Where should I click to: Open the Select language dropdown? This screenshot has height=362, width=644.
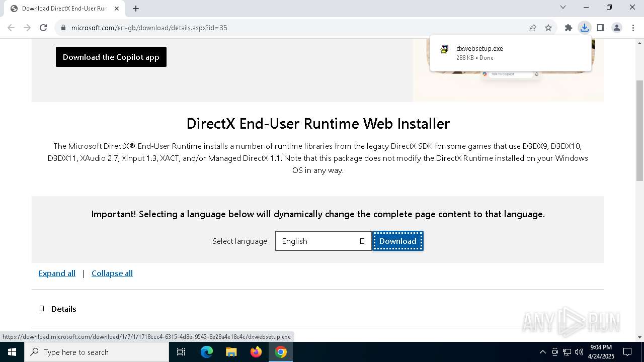point(324,241)
